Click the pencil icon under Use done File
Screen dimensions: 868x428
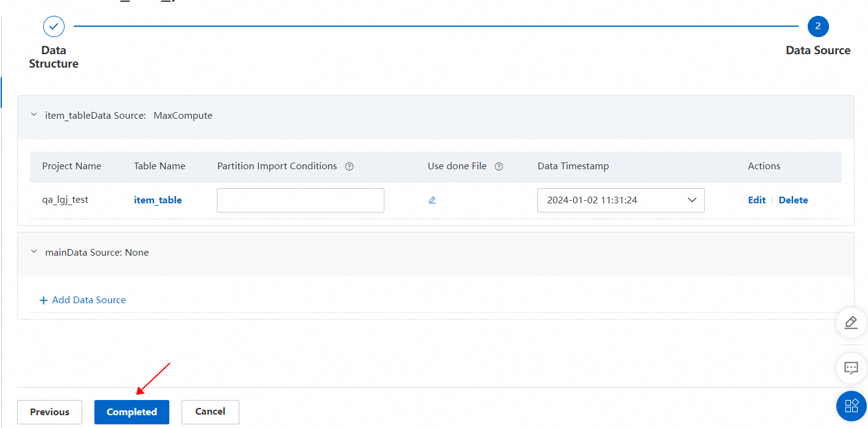click(432, 200)
